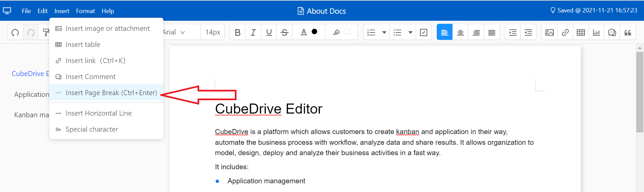
Task: Open the File menu
Action: pyautogui.click(x=26, y=11)
